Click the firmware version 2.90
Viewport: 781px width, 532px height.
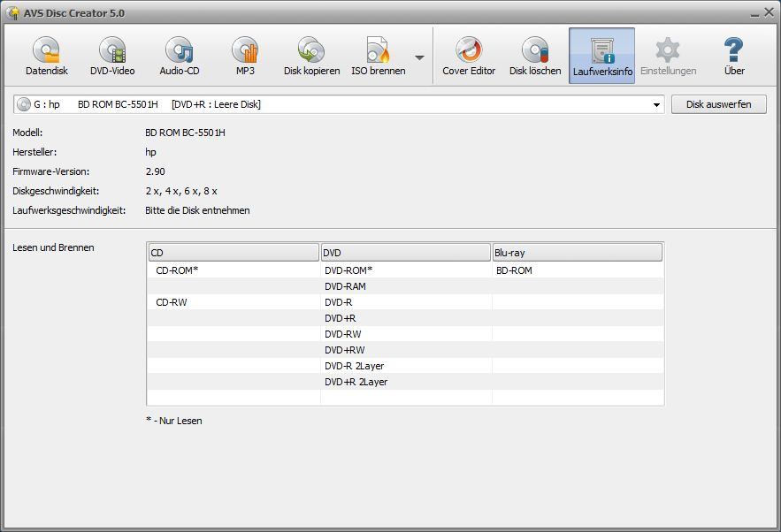point(156,171)
